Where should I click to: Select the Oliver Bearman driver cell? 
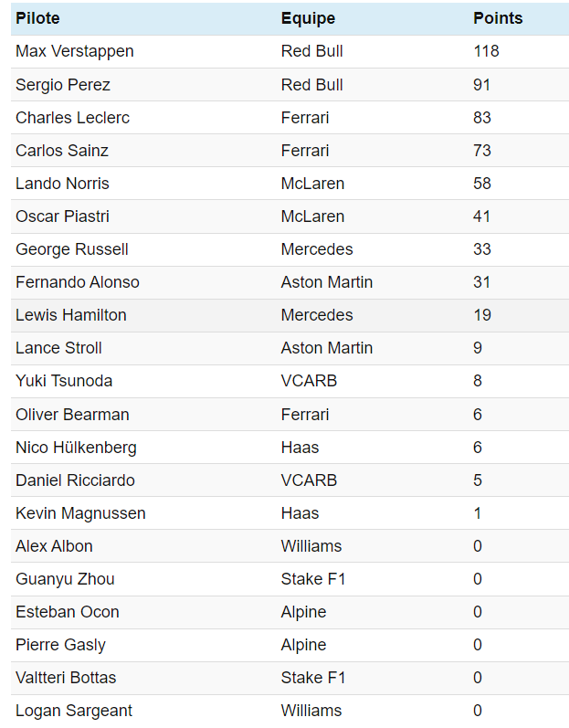coord(72,415)
